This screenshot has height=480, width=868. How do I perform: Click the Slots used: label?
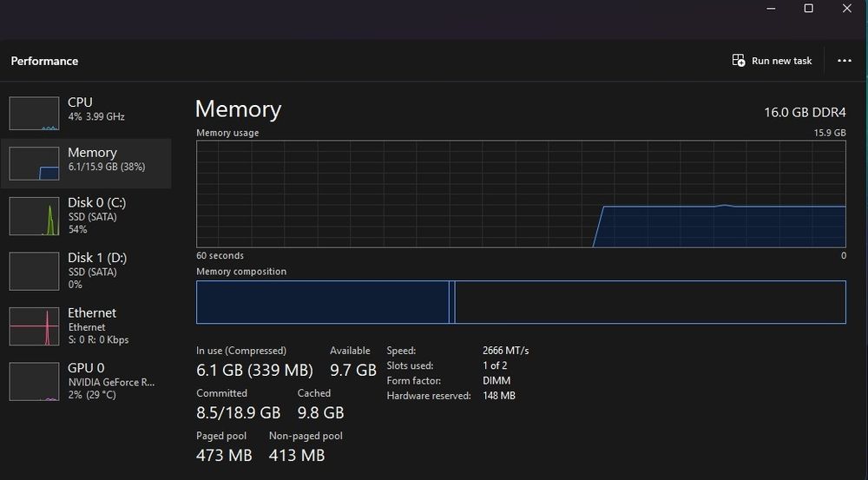tap(410, 365)
